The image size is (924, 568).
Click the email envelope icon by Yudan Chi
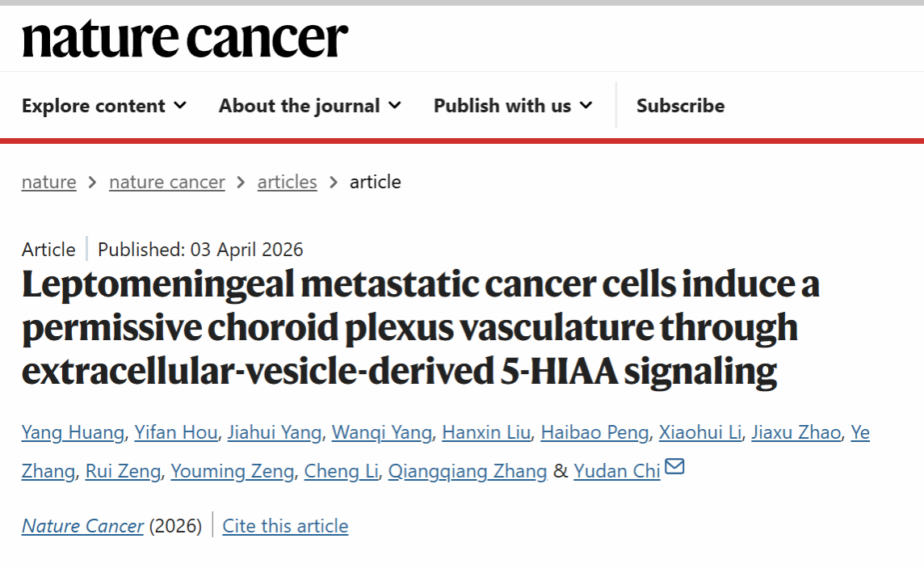tap(674, 467)
